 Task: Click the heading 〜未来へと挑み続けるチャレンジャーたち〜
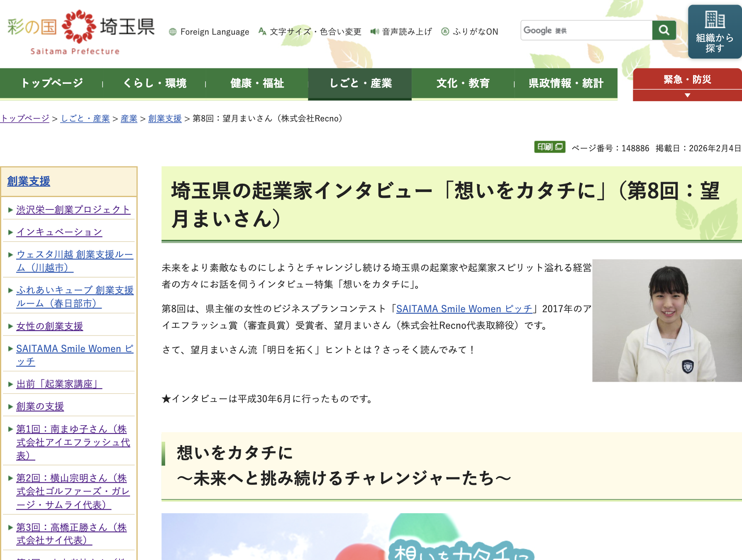pos(344,478)
